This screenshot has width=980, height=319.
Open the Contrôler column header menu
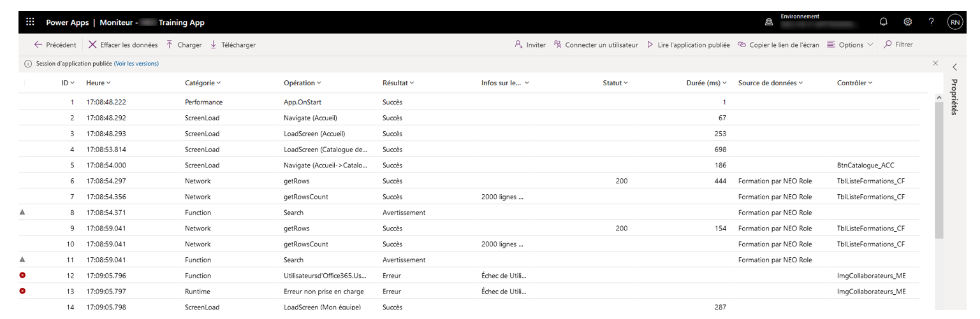(855, 83)
